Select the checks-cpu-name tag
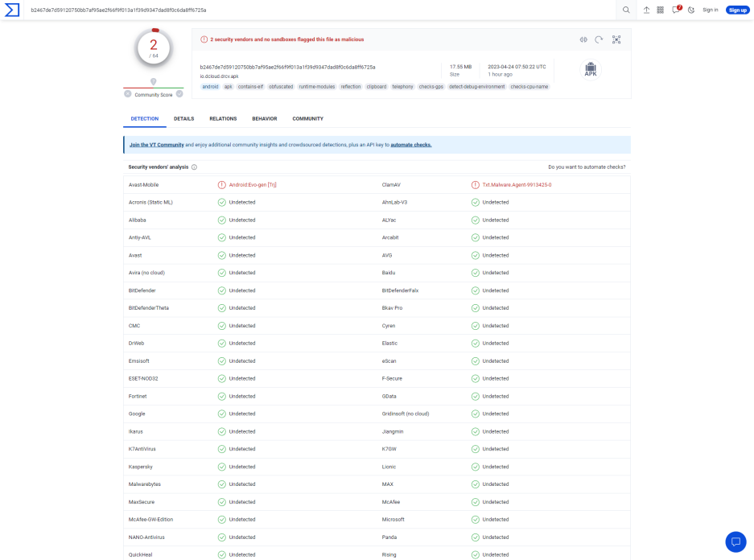This screenshot has height=560, width=754. coord(529,87)
